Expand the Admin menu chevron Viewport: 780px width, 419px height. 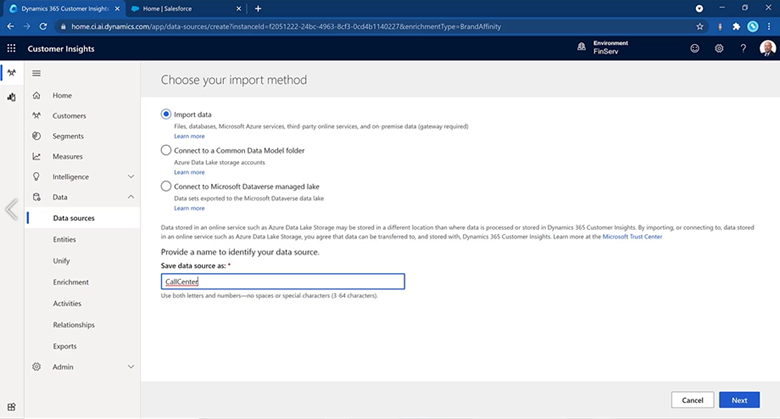[x=131, y=367]
